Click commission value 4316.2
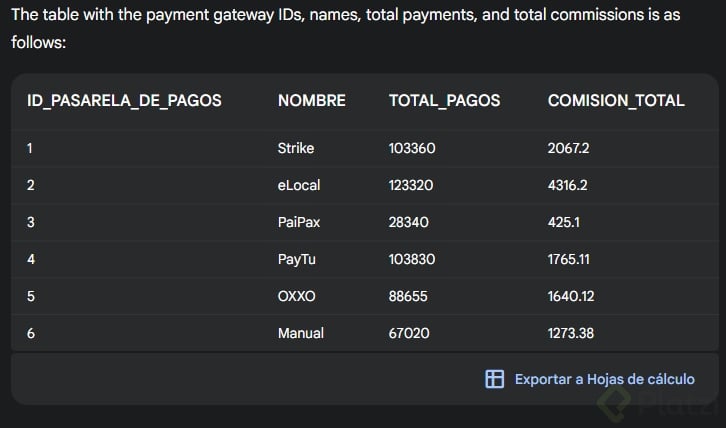This screenshot has height=428, width=726. coord(568,185)
